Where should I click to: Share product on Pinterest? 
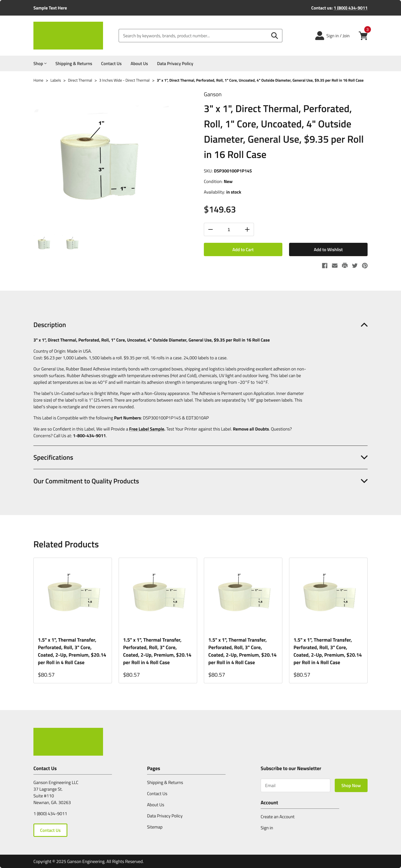coord(365,266)
